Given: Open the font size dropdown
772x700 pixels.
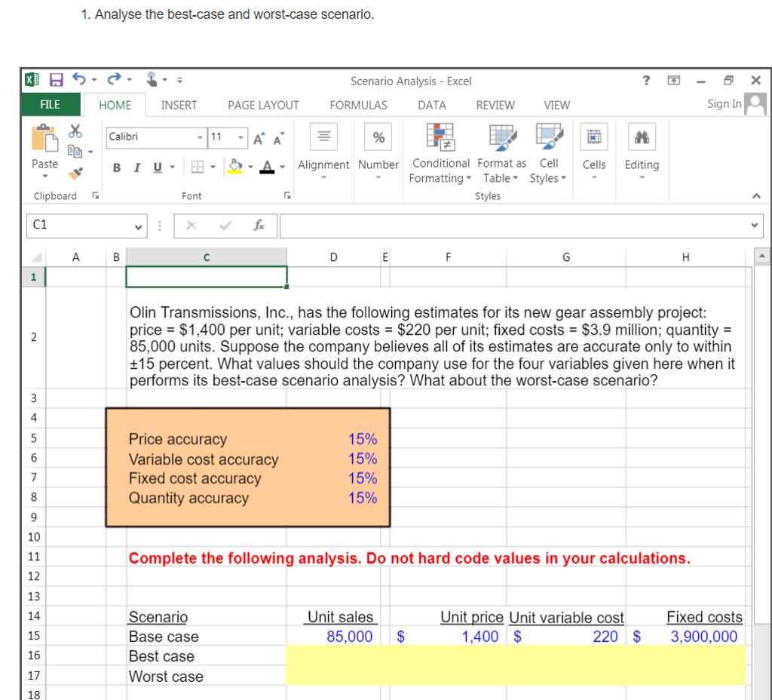Looking at the screenshot, I should point(240,139).
